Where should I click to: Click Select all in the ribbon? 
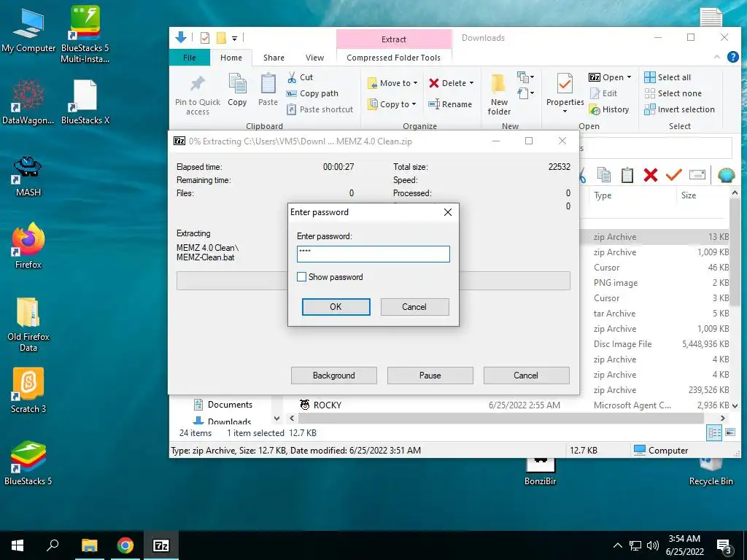click(x=667, y=77)
